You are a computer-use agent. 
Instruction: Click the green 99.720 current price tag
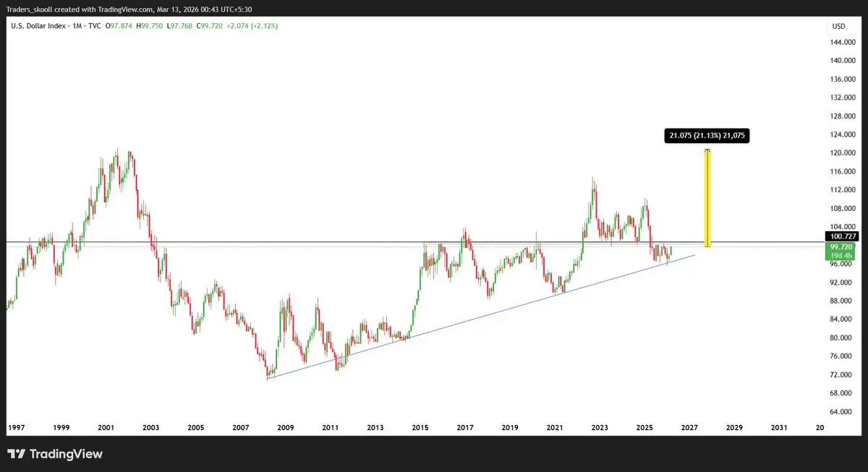[x=841, y=246]
